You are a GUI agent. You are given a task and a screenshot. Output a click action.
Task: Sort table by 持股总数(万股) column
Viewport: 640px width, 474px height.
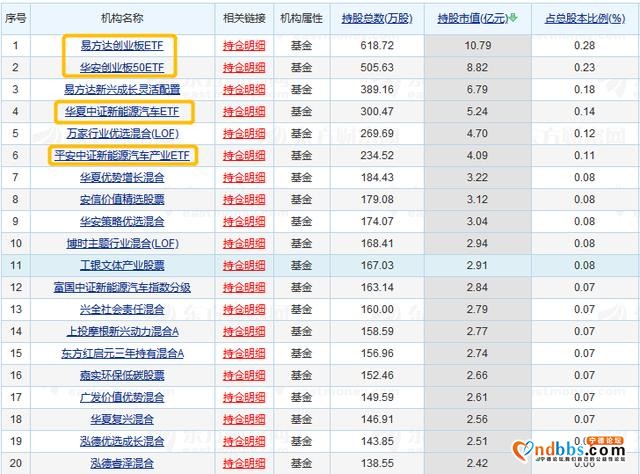pos(377,18)
